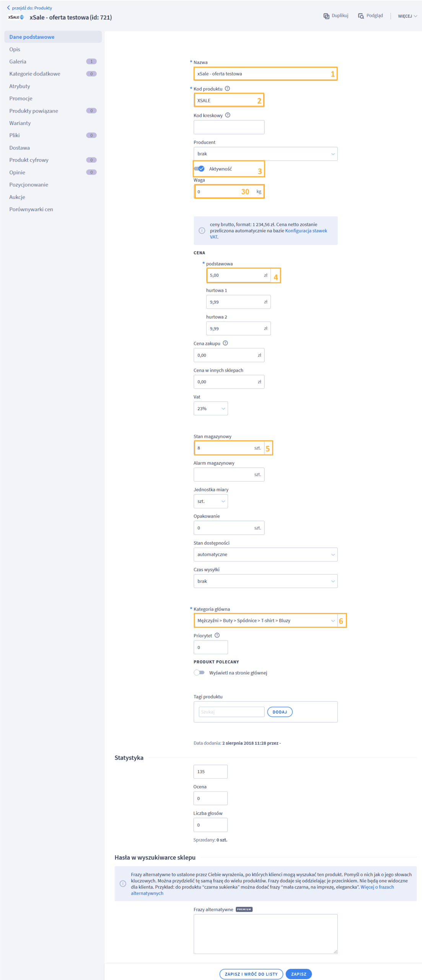Viewport: 422px width, 980px height.
Task: Expand the Producent dropdown
Action: pos(265,154)
